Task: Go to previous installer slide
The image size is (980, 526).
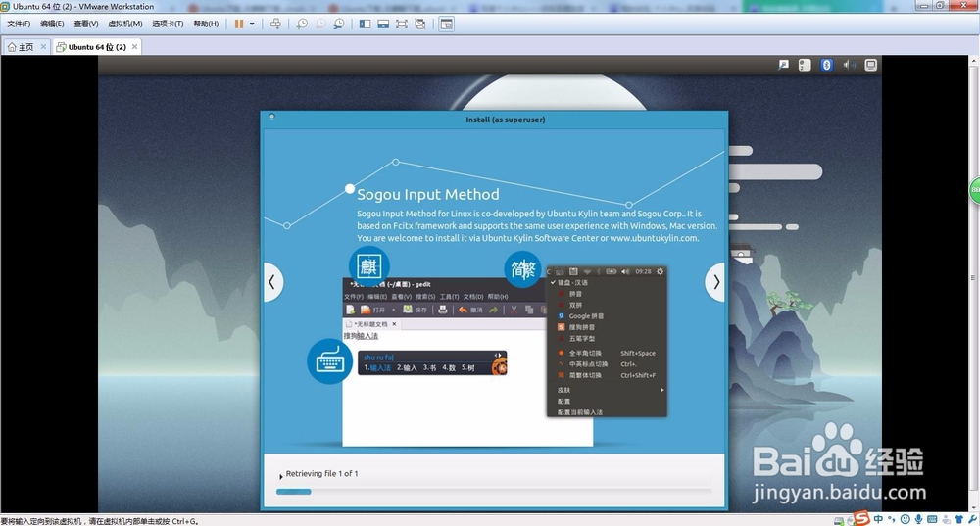Action: click(x=271, y=282)
